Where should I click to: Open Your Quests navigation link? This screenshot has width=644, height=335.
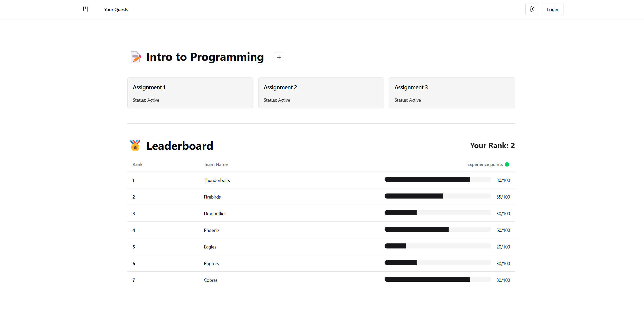[x=116, y=10]
